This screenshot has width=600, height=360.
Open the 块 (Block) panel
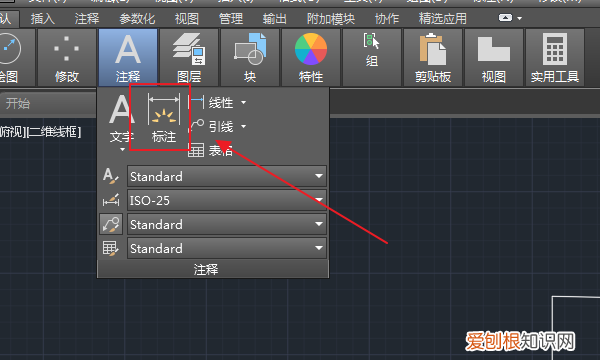(x=250, y=57)
